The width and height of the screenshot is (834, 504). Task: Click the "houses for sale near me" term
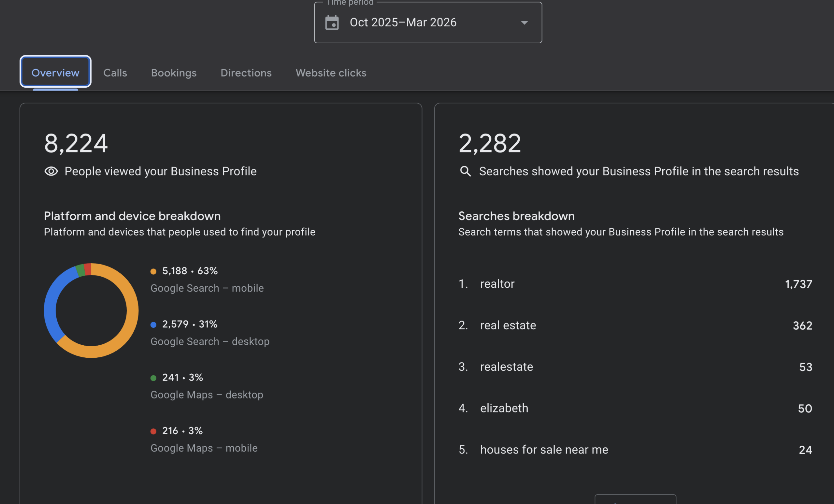544,450
